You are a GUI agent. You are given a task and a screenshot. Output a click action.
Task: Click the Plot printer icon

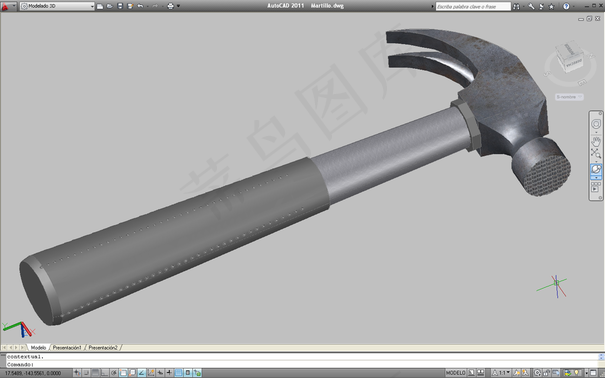pos(171,6)
